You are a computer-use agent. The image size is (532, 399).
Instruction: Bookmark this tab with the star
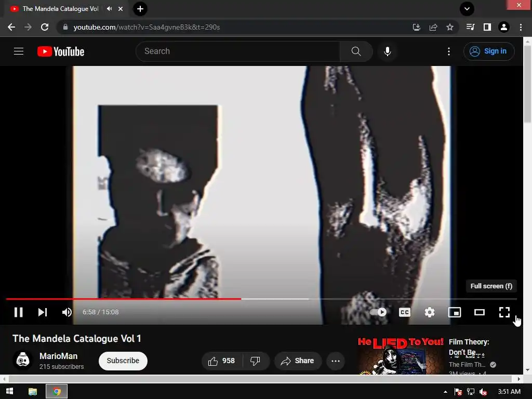[x=450, y=27]
